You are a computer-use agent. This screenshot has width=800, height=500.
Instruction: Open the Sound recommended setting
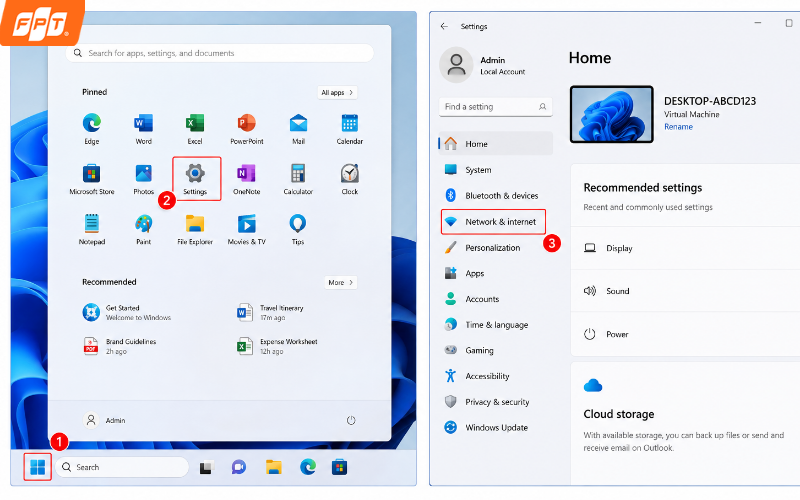click(x=685, y=291)
